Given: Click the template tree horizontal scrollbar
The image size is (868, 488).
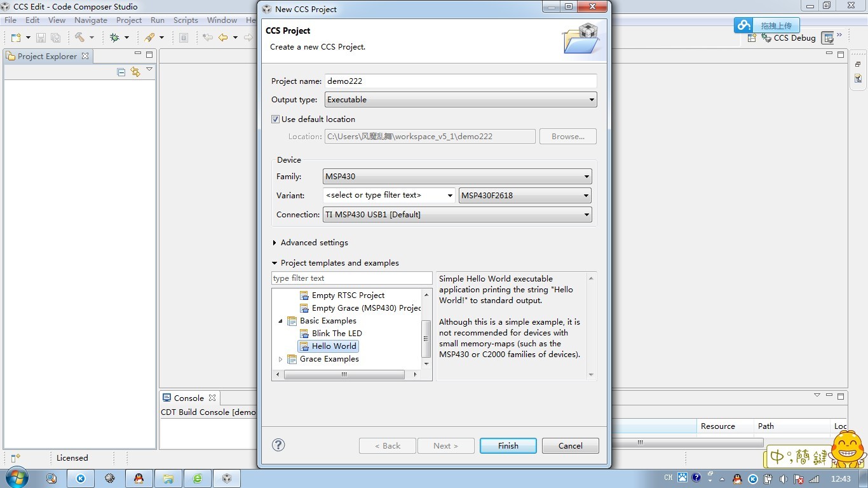Looking at the screenshot, I should coord(344,375).
